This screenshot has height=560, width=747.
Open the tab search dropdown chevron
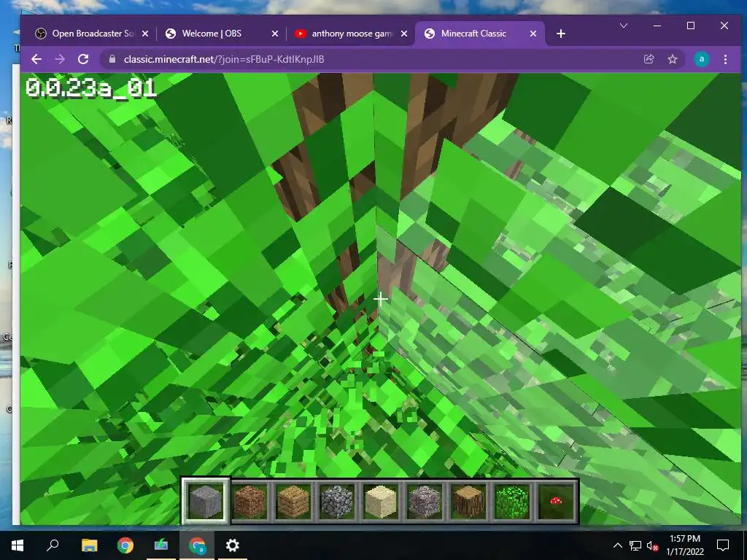pyautogui.click(x=624, y=26)
